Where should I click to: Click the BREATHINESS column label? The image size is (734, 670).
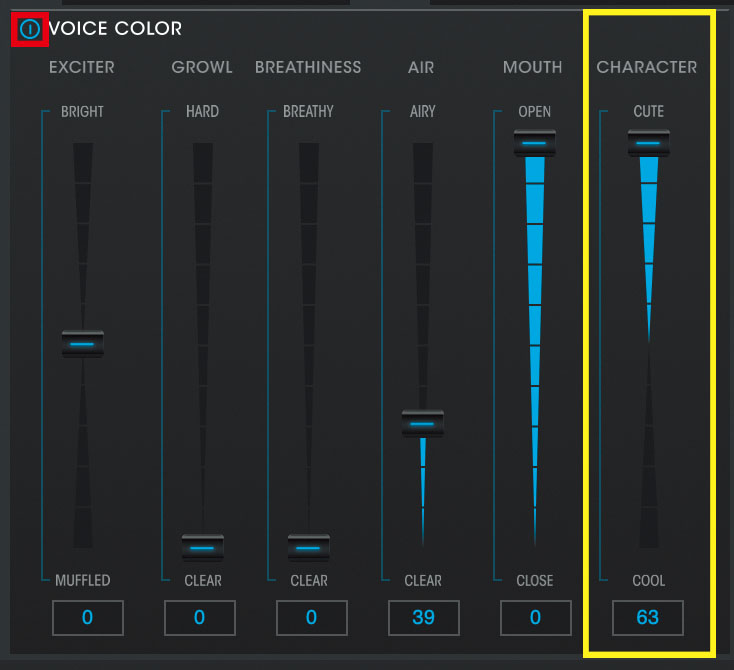(308, 67)
